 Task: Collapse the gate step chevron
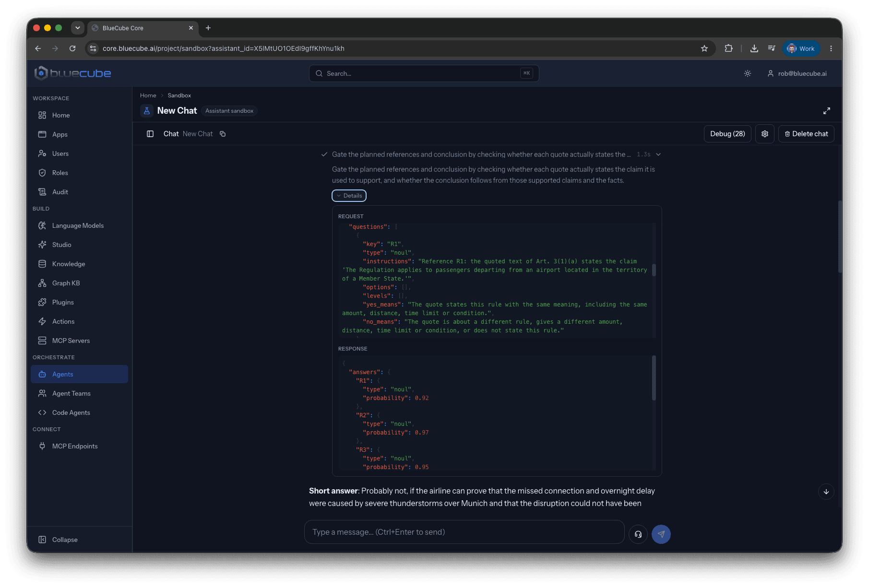(658, 154)
